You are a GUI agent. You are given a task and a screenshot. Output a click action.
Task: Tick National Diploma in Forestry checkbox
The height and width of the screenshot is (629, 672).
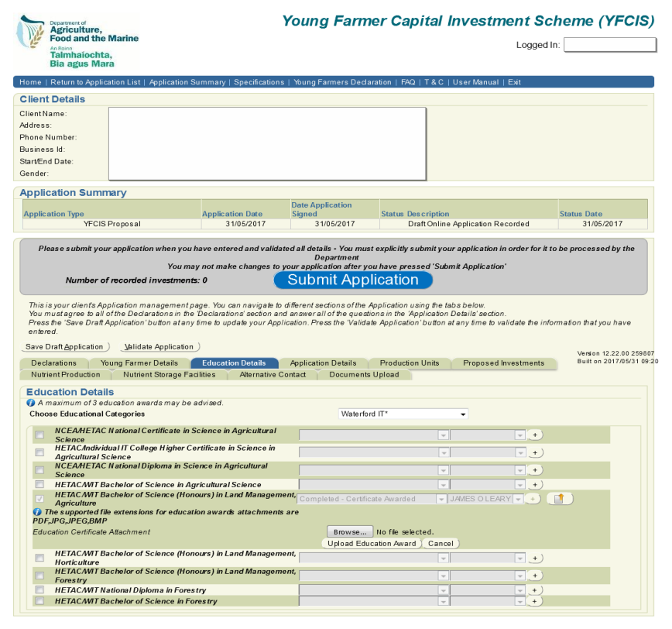39,589
